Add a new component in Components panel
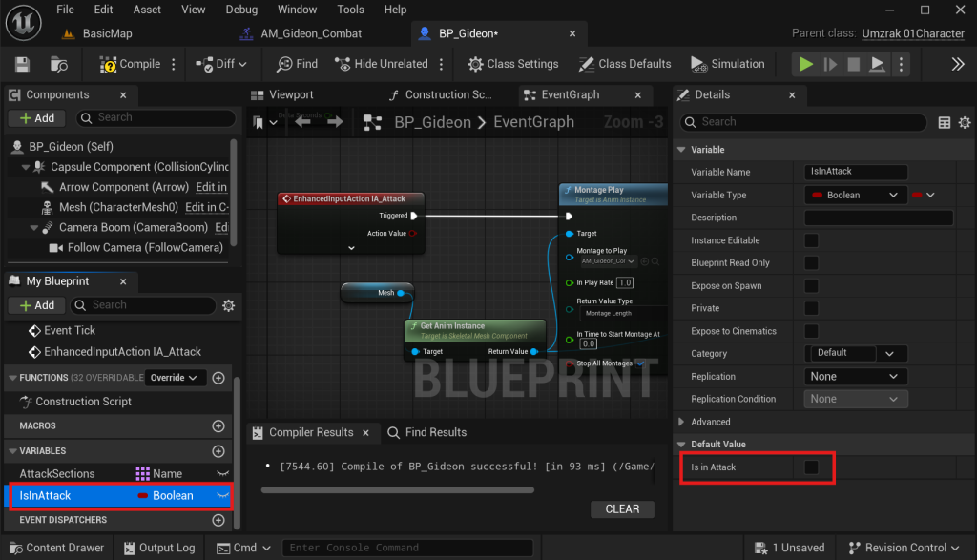The height and width of the screenshot is (560, 977). [37, 117]
